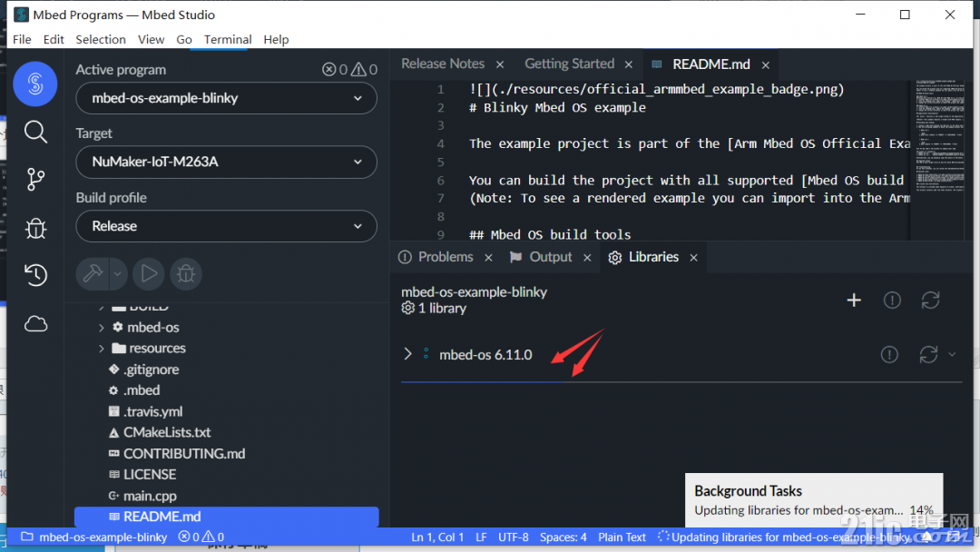The width and height of the screenshot is (980, 552).
Task: Click the mbed-os-example-blinky folder in status bar
Action: point(94,537)
